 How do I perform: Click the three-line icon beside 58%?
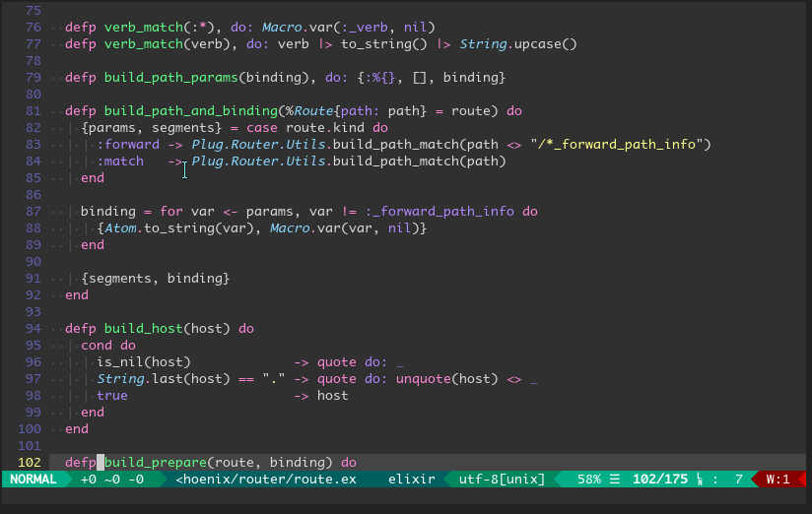point(615,480)
